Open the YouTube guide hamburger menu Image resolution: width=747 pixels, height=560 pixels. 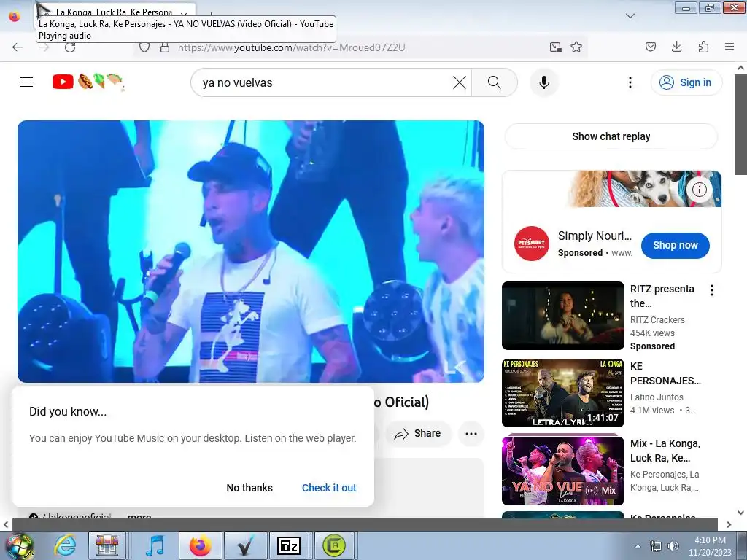(x=26, y=82)
